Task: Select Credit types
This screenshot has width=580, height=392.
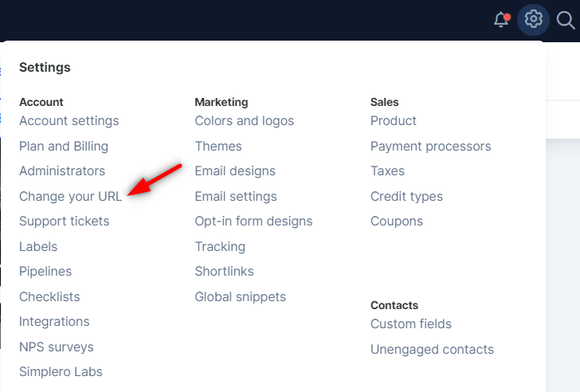Action: click(x=406, y=196)
